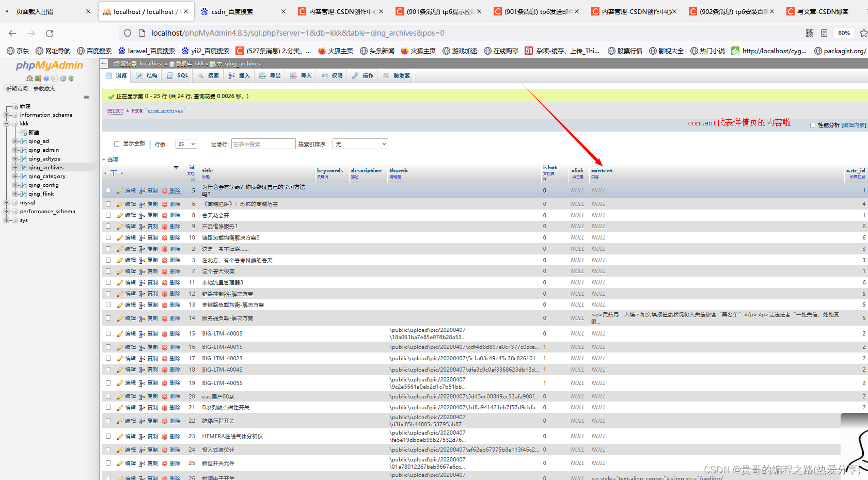Select checkbox for row id 5
Image resolution: width=868 pixels, height=480 pixels.
tap(108, 190)
